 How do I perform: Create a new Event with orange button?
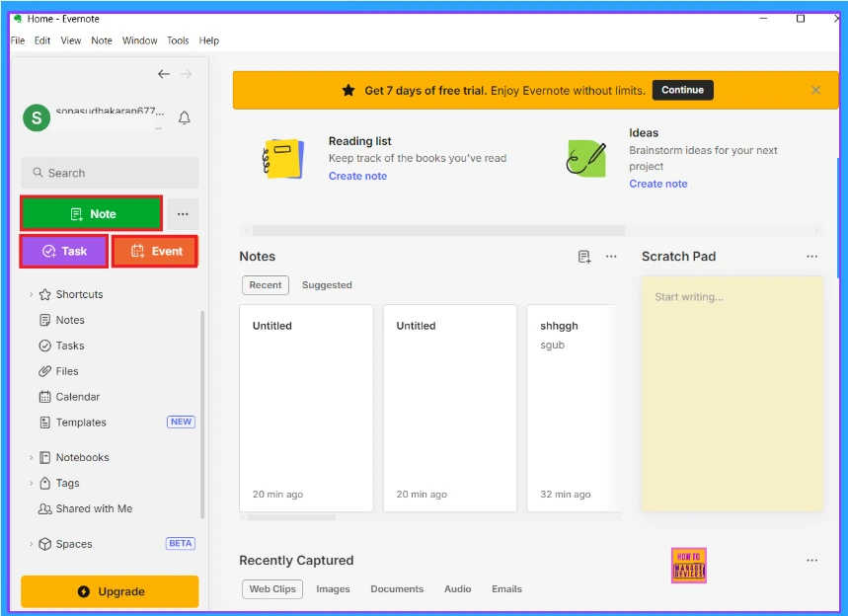tap(155, 251)
